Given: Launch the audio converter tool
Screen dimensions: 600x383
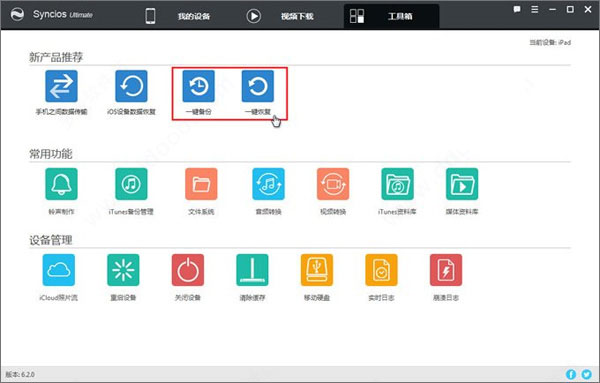Looking at the screenshot, I should click(x=269, y=184).
